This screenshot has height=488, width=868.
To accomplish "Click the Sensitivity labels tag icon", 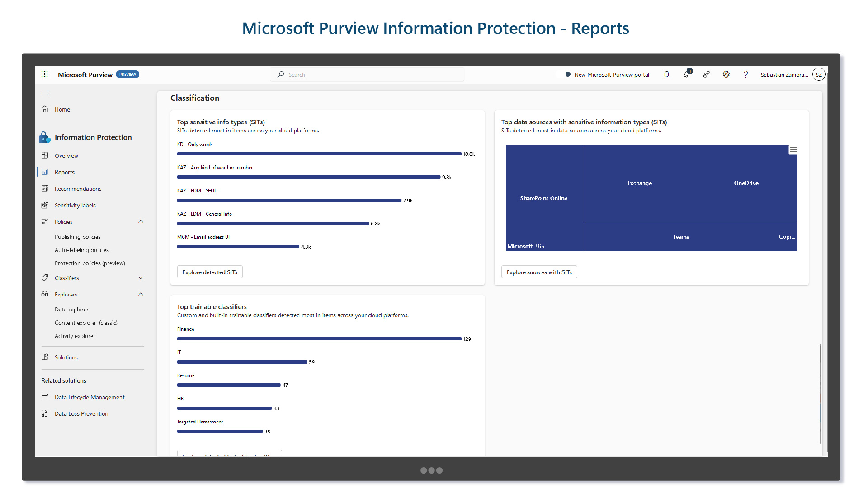I will pyautogui.click(x=45, y=205).
